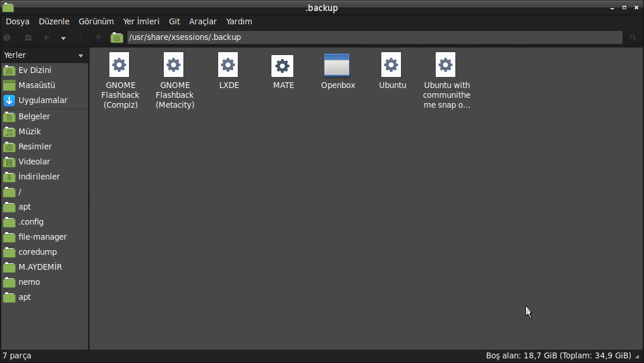Open the Dosya menu
The width and height of the screenshot is (644, 363).
click(x=17, y=21)
